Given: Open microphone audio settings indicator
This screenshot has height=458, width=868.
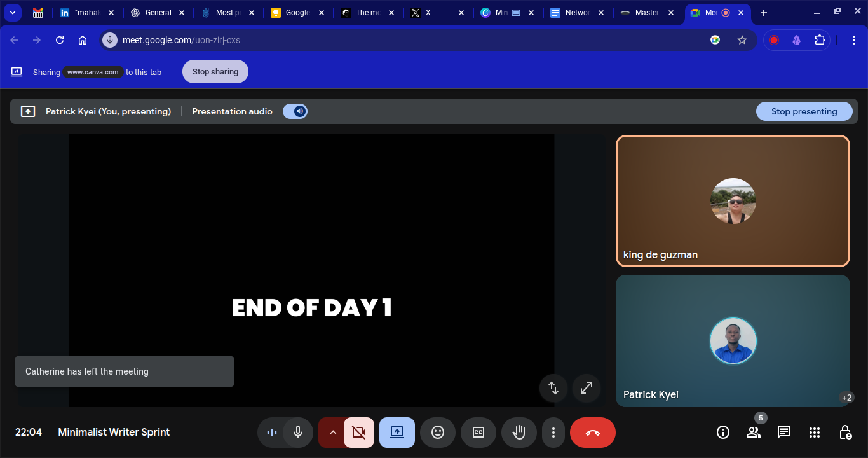Looking at the screenshot, I should [272, 433].
